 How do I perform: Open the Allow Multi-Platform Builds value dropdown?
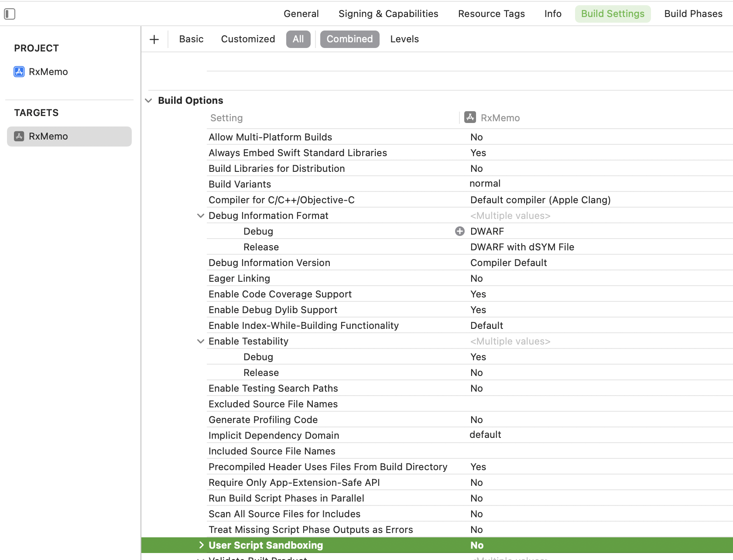tap(476, 137)
